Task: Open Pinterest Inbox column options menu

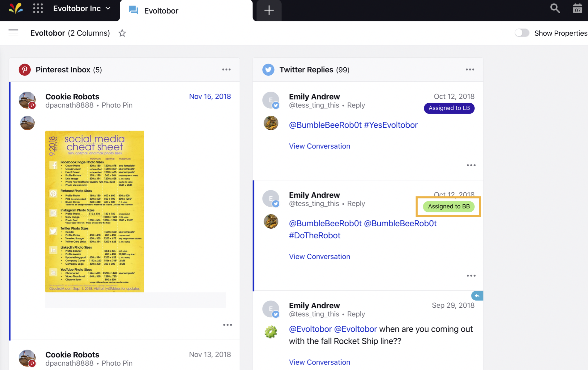Action: (x=226, y=70)
